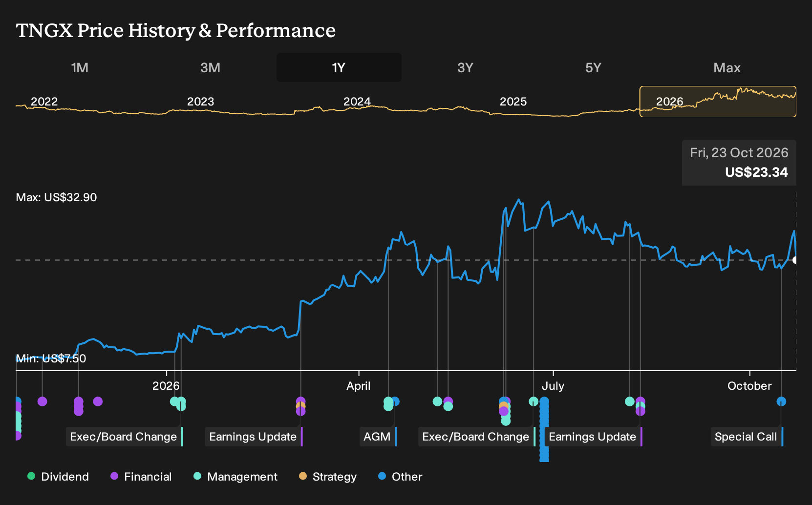
Task: Select the 1M time range tab
Action: tap(80, 67)
